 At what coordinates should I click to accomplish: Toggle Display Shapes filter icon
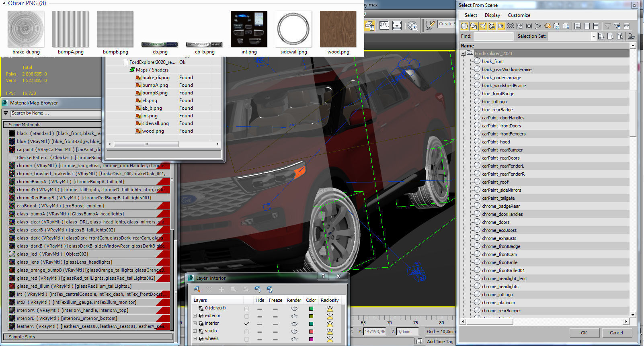(474, 26)
